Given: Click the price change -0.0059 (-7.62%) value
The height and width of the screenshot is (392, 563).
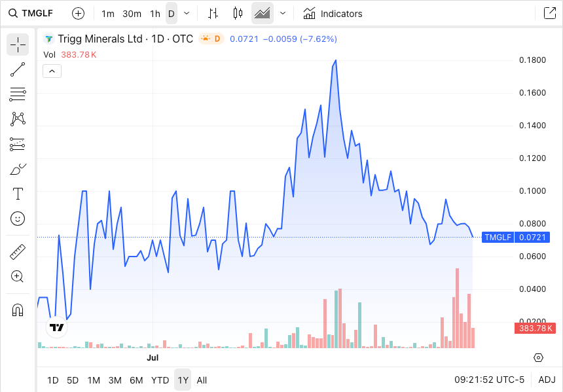Looking at the screenshot, I should (x=300, y=39).
